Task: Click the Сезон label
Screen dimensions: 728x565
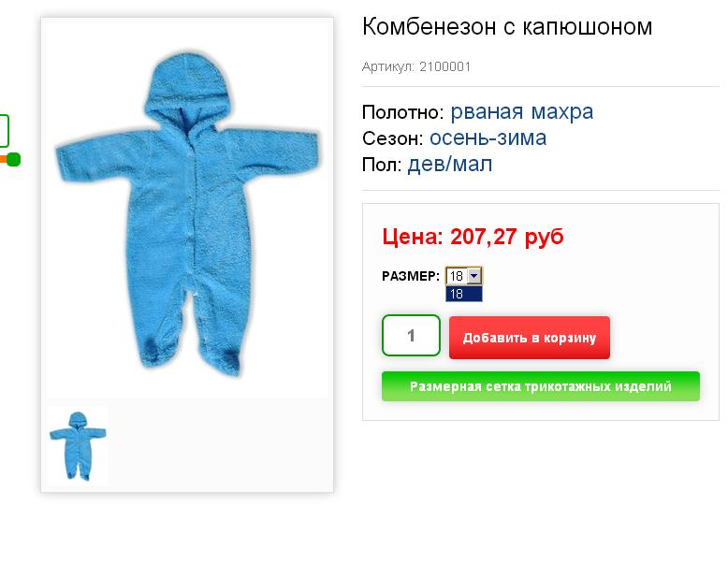Action: 393,138
